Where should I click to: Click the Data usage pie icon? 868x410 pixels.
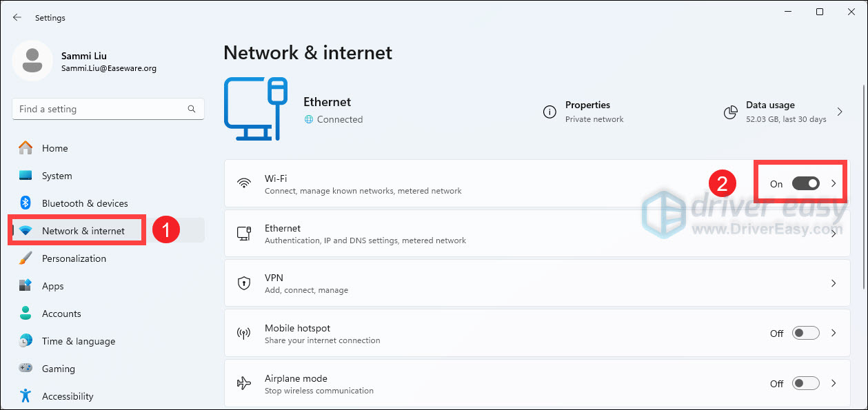click(x=731, y=112)
